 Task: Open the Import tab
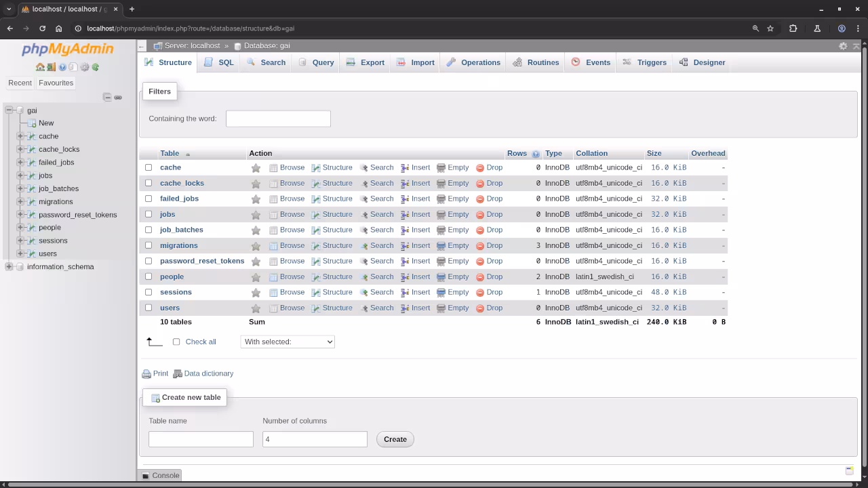416,62
